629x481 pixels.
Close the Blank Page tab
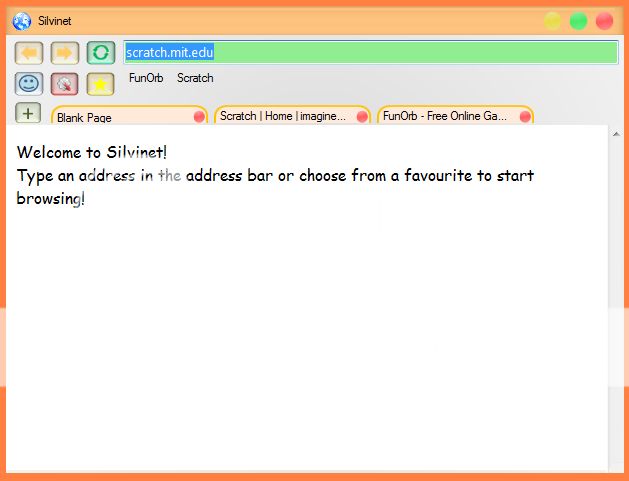click(199, 117)
